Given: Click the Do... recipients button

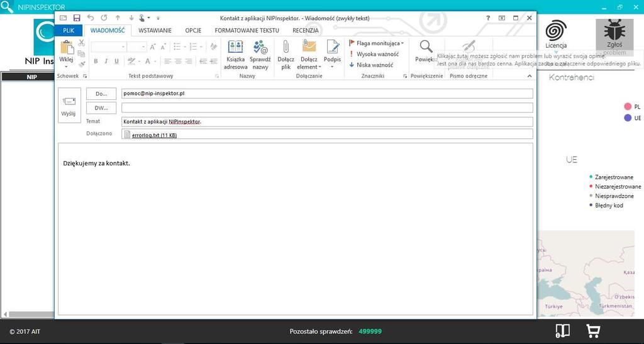Looking at the screenshot, I should 101,94.
